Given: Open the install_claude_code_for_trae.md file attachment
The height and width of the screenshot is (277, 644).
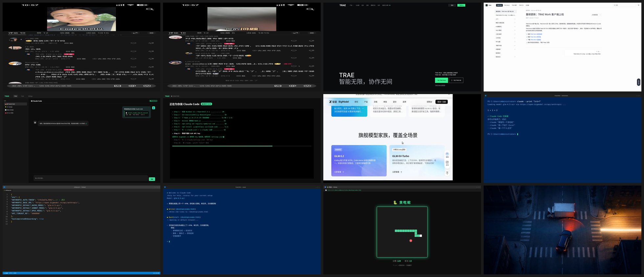Looking at the screenshot, I should coord(136,113).
